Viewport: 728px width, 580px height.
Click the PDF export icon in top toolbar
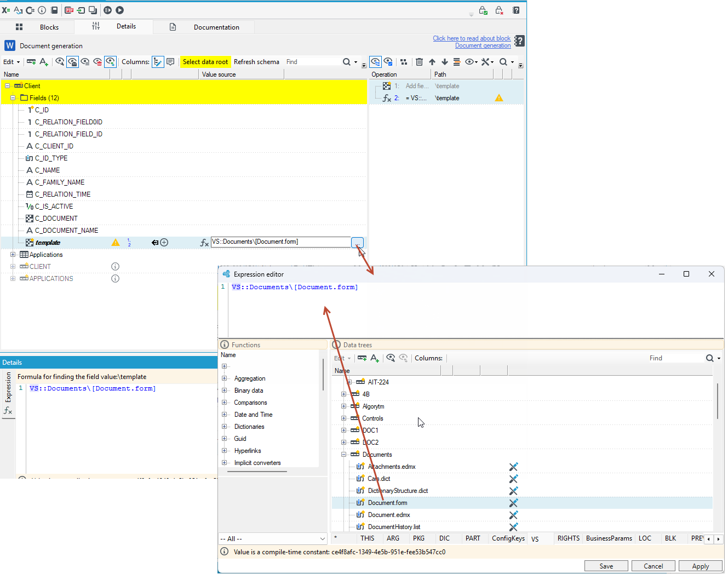(x=69, y=10)
